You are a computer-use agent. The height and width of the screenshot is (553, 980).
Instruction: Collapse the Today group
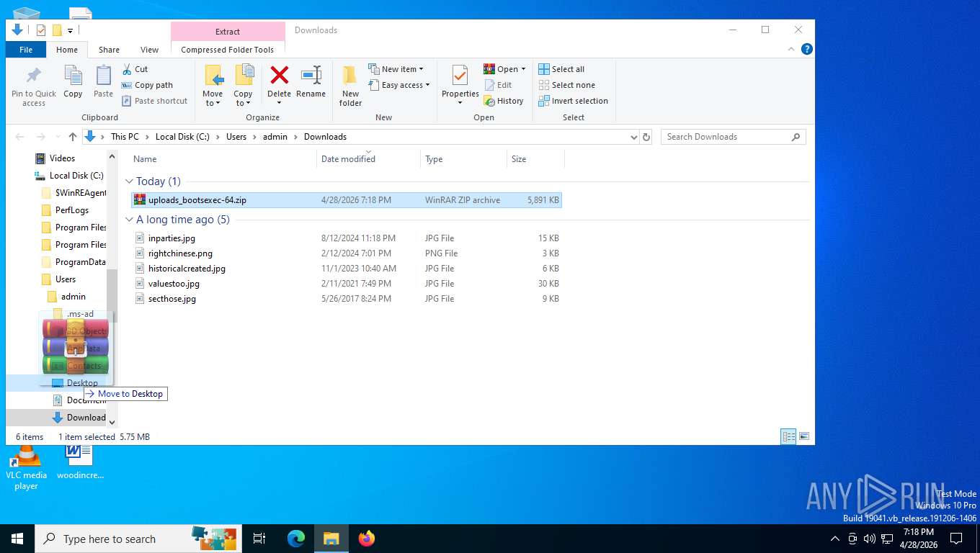130,181
